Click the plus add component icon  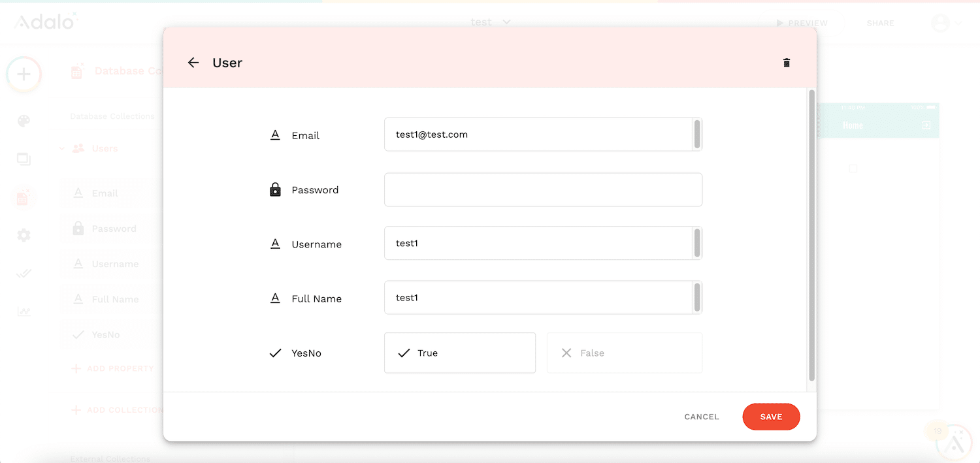point(24,74)
